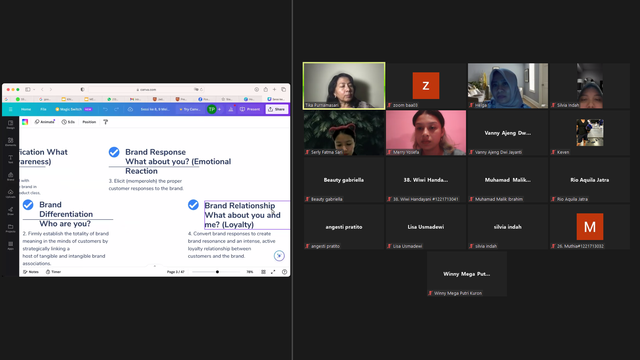Select Merry Yosefa's video tile
This screenshot has height=360, width=640.
tap(426, 133)
